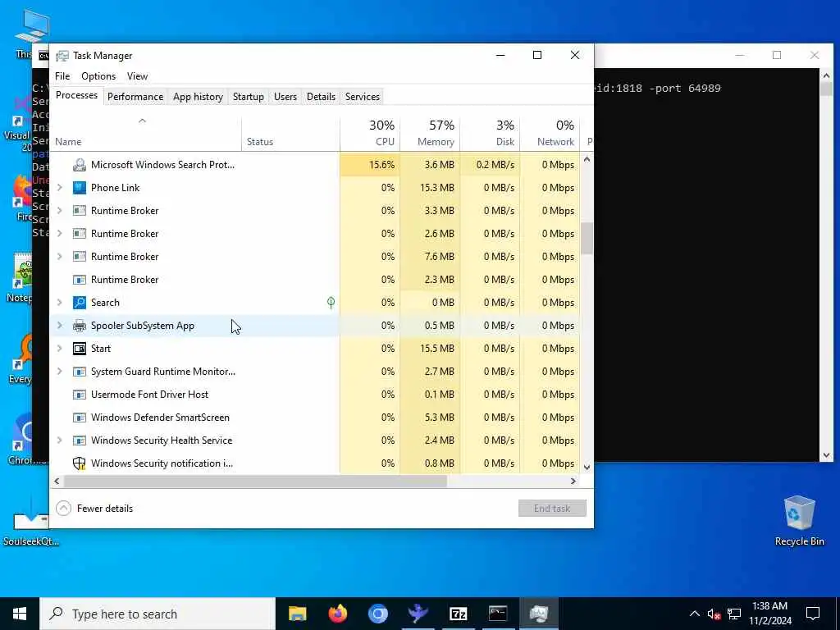Screen dimensions: 840x630
Task: Switch to the Performance tab
Action: (135, 97)
